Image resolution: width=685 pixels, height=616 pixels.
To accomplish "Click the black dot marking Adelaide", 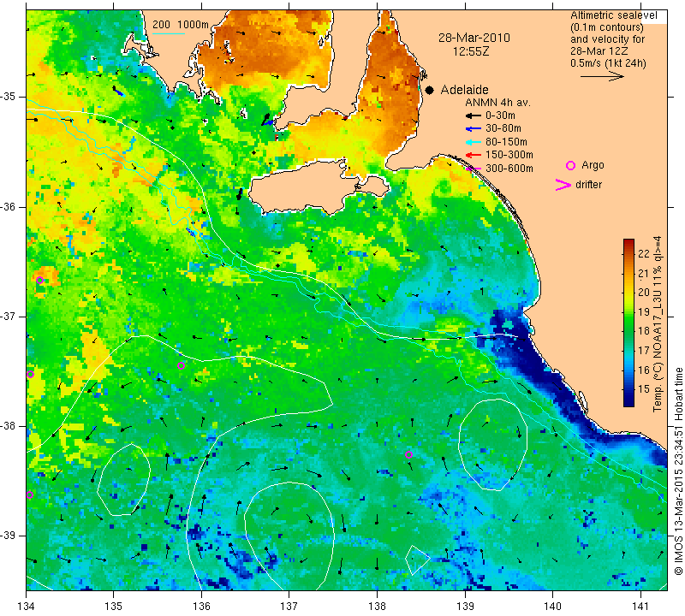I will 430,90.
